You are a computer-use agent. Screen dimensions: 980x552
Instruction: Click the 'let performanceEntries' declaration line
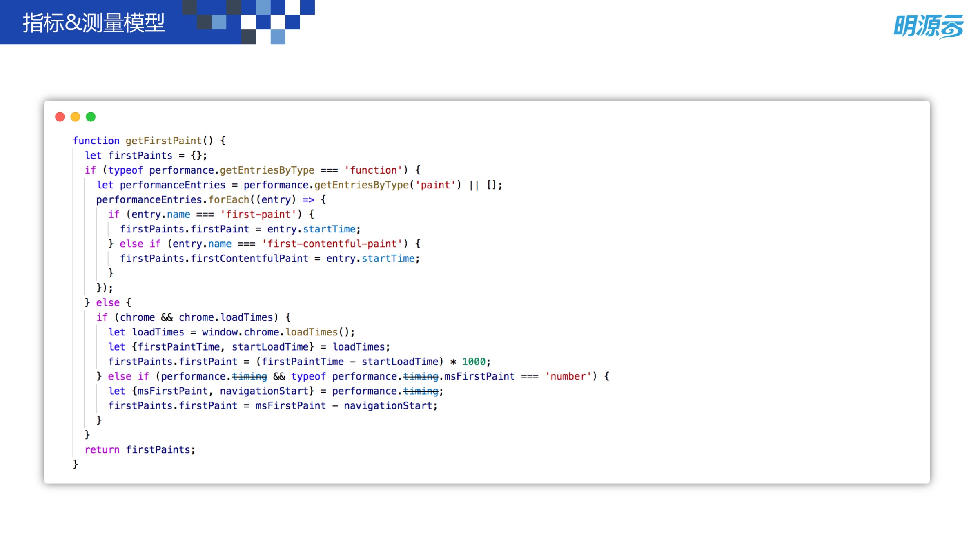click(299, 185)
